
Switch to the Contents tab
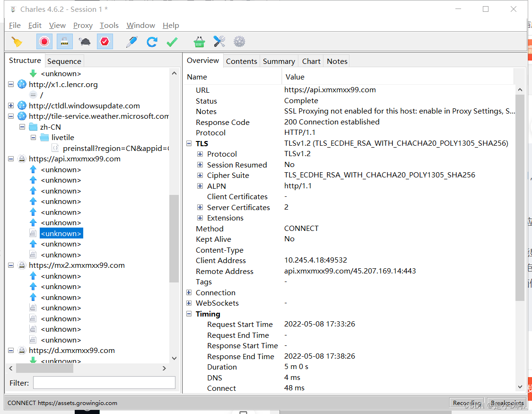(x=241, y=61)
